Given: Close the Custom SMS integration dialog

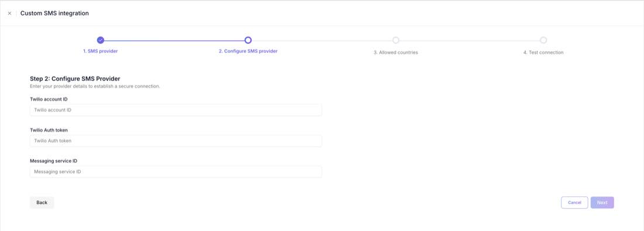Looking at the screenshot, I should point(9,13).
